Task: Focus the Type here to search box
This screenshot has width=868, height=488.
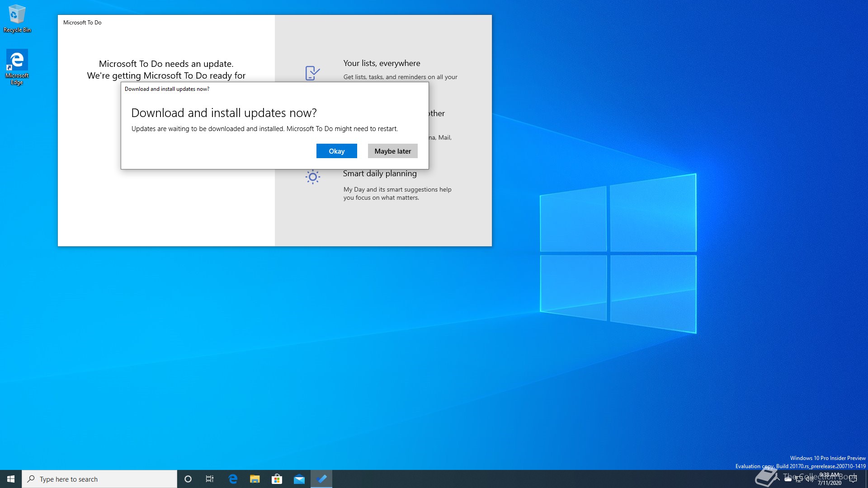Action: [x=99, y=479]
